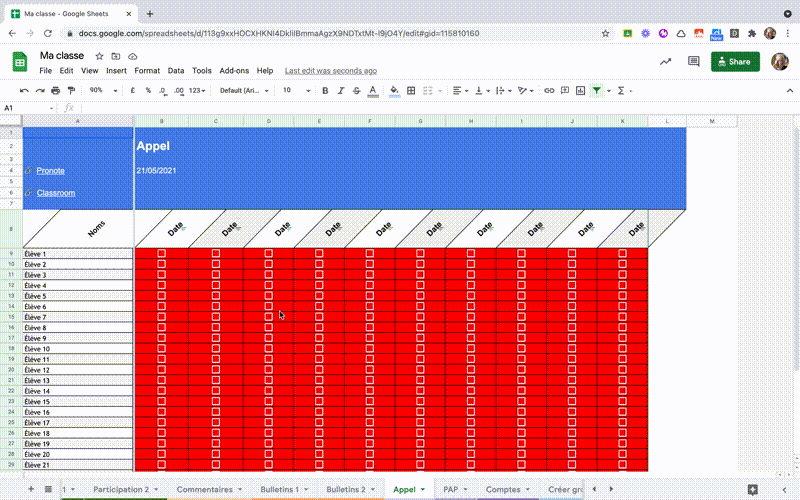Apply strikethrough using toolbar icon
The width and height of the screenshot is (800, 500).
coord(357,90)
